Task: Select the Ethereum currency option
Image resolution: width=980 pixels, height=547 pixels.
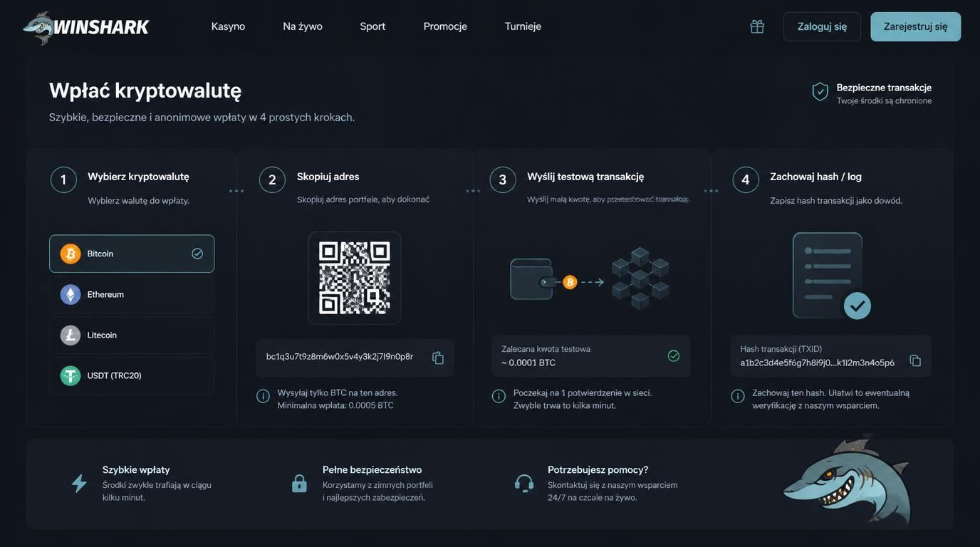Action: point(132,294)
